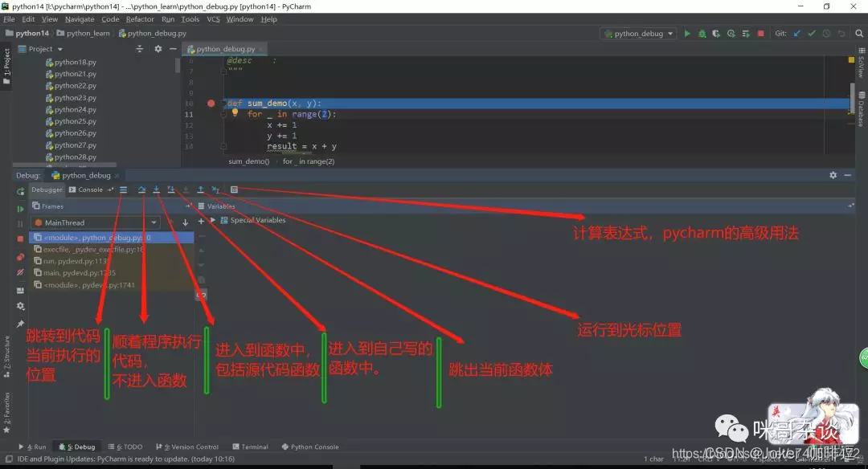Select the Step Into debugger icon
868x469 pixels.
pos(156,190)
